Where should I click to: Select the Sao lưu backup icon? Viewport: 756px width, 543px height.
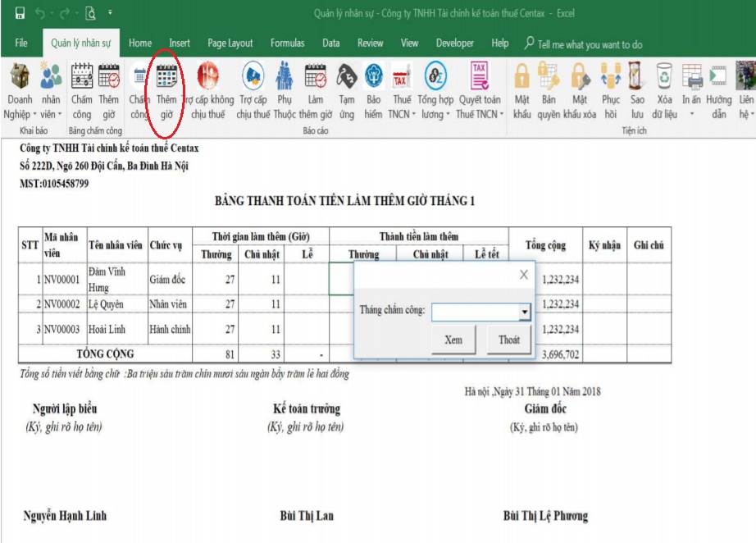(636, 78)
